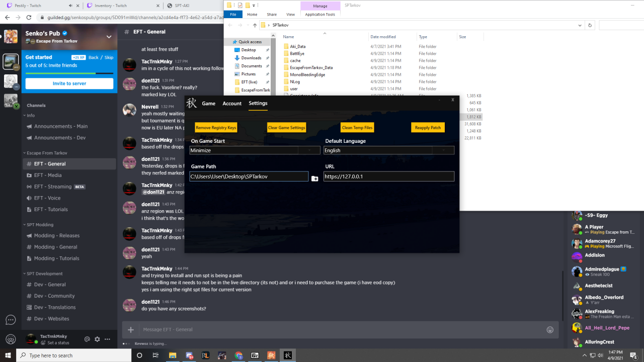The height and width of the screenshot is (362, 644).
Task: Mute the Pestily Twitch tab audio icon
Action: click(70, 6)
